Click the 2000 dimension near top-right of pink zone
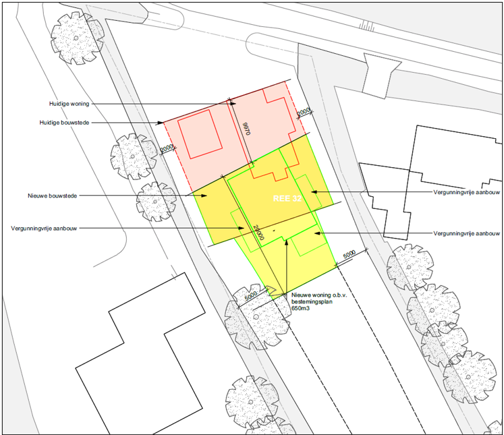The height and width of the screenshot is (435, 504). click(304, 112)
